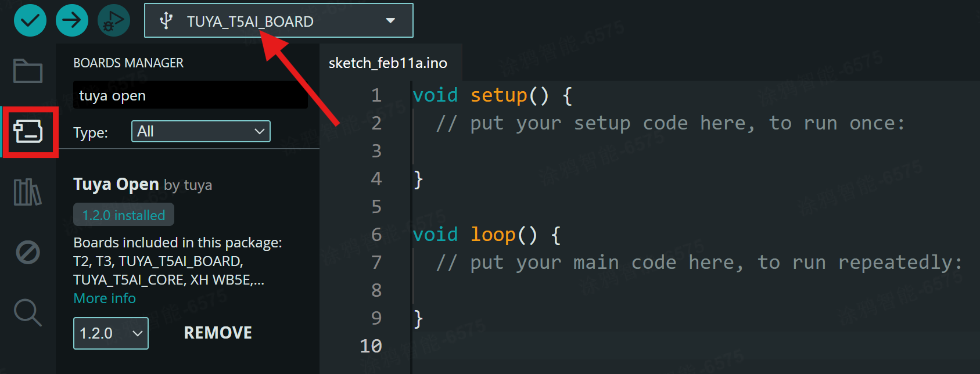Open the 1.2.0 version dropdown

pos(110,333)
